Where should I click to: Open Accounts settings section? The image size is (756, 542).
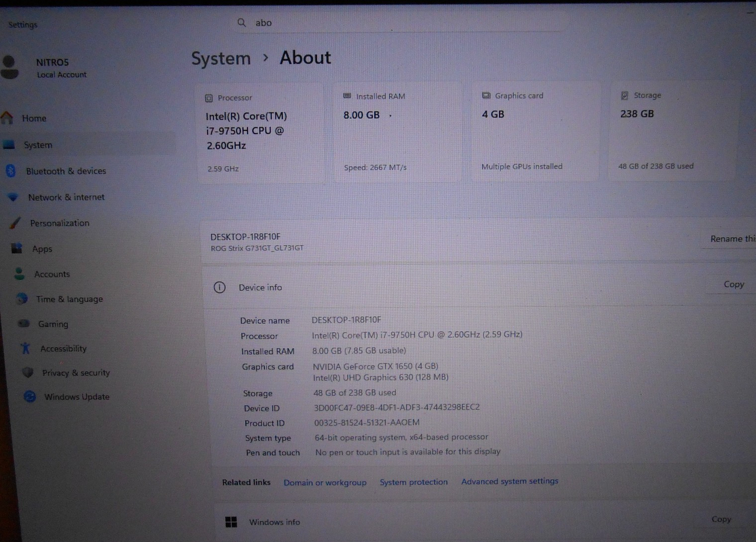(x=52, y=274)
